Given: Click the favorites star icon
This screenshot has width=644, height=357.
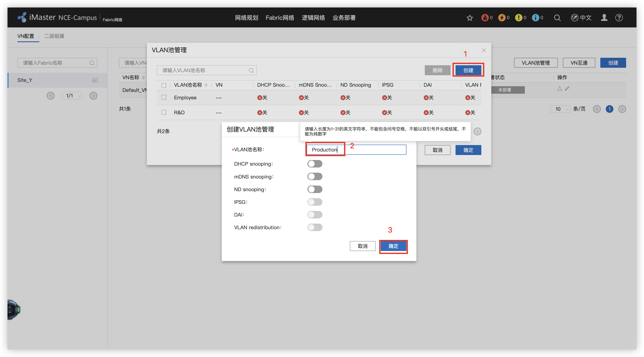Looking at the screenshot, I should [469, 18].
